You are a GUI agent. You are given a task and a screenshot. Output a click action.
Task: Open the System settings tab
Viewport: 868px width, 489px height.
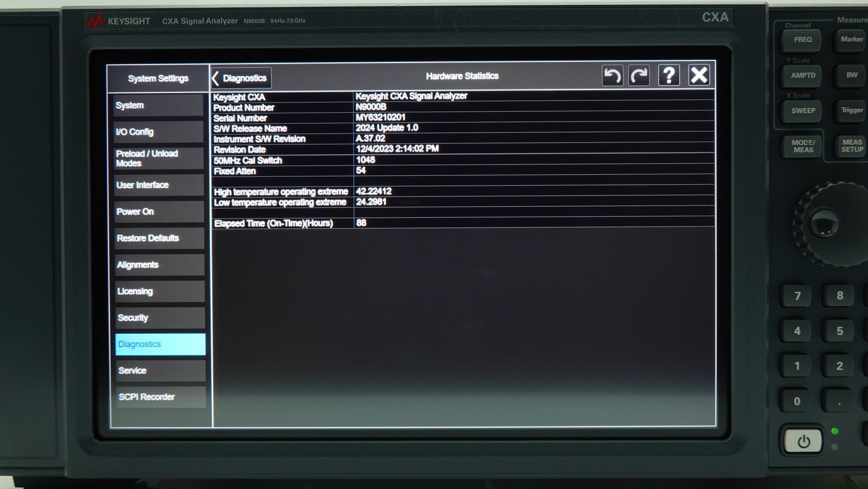pos(158,105)
